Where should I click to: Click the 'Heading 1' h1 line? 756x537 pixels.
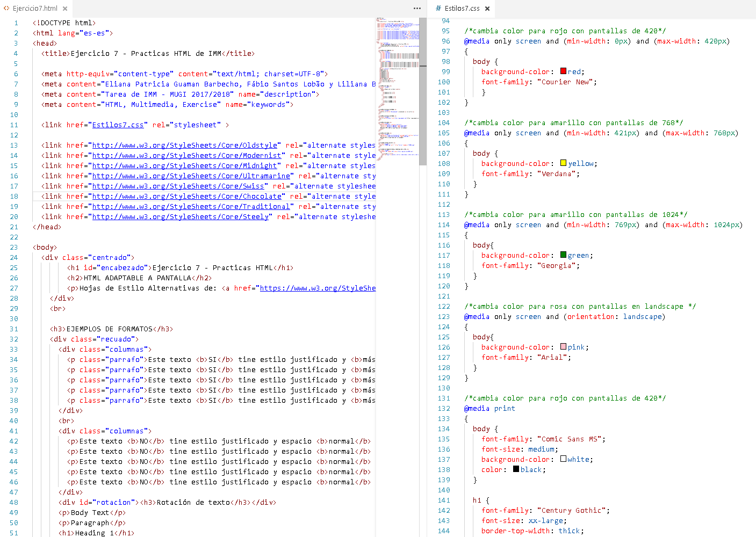pyautogui.click(x=96, y=533)
